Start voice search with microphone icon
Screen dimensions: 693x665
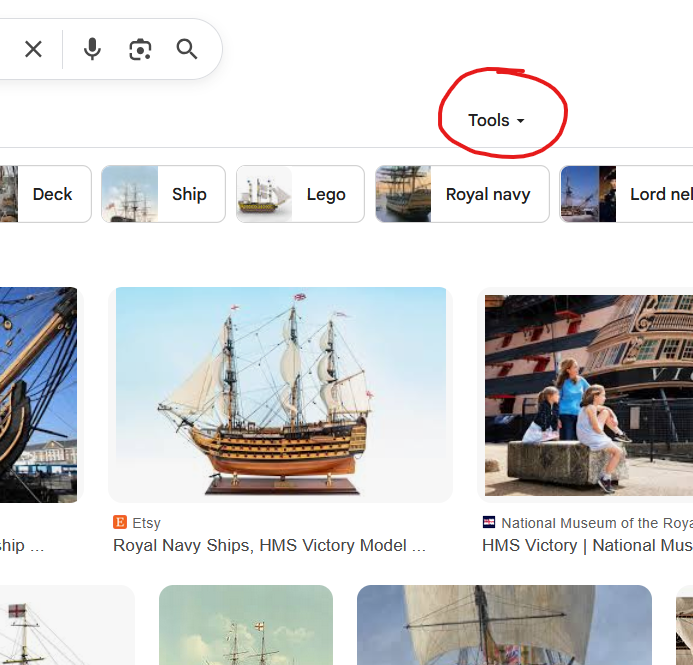pos(92,49)
